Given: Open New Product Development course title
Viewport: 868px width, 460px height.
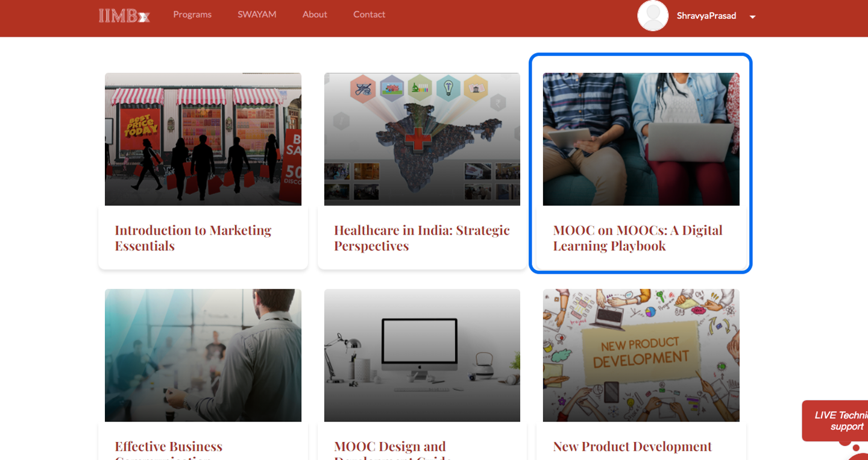Looking at the screenshot, I should (632, 446).
